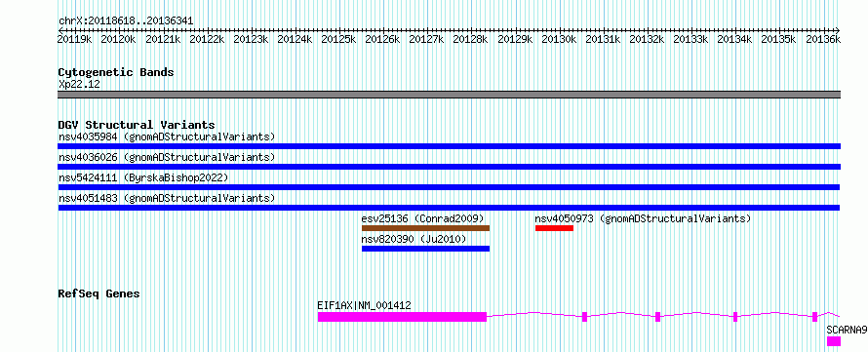Click the Xp22.12 band label
Image resolution: width=868 pixels, height=352 pixels.
pos(79,85)
